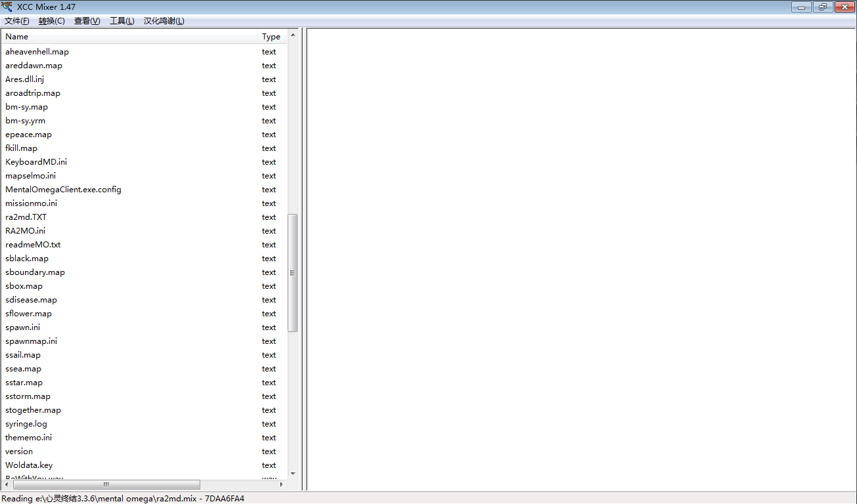Select the thememo.ini file

coord(28,438)
